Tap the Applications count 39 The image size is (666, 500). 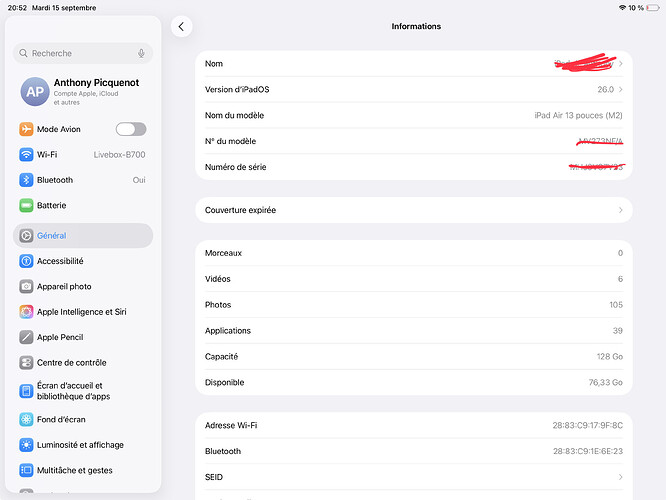click(618, 331)
